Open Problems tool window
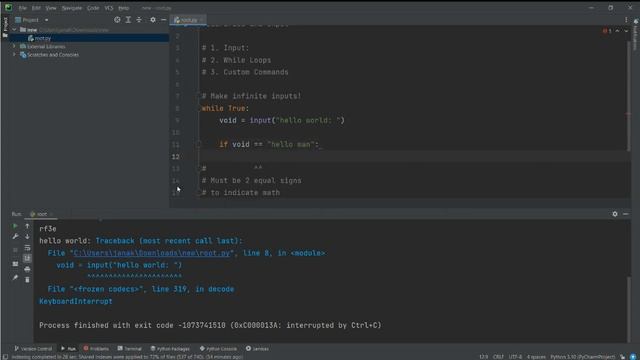The height and width of the screenshot is (360, 640). (96, 349)
